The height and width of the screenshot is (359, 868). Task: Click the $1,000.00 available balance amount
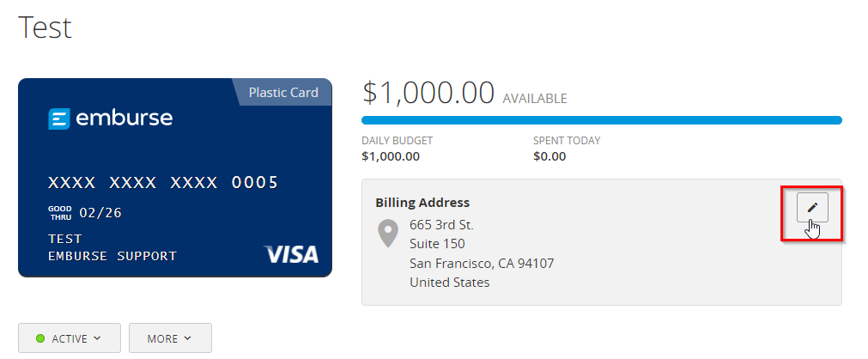[x=428, y=93]
